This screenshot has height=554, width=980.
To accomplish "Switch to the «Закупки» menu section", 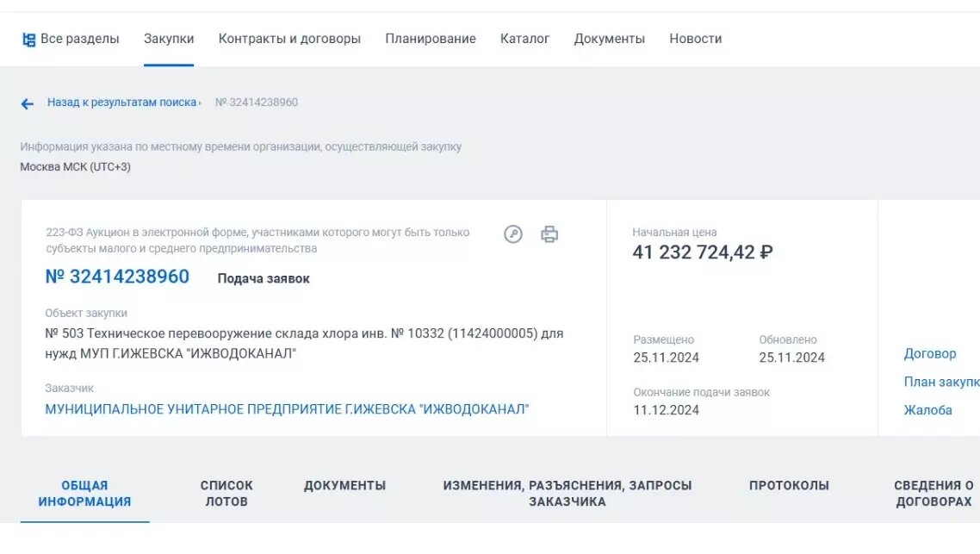I will 168,38.
